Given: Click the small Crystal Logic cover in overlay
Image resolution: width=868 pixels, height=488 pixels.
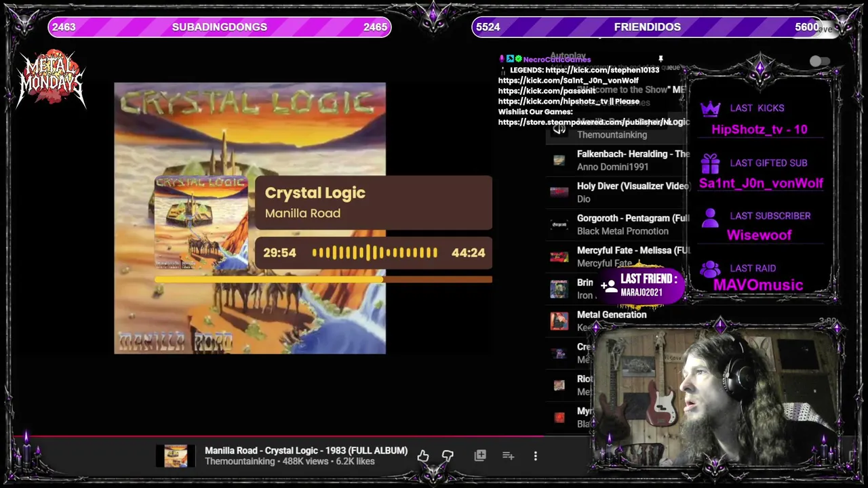Looking at the screenshot, I should [x=201, y=224].
